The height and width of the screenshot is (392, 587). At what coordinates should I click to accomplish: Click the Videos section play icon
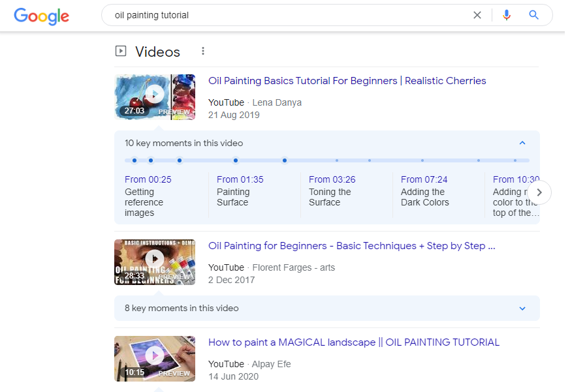click(x=121, y=50)
